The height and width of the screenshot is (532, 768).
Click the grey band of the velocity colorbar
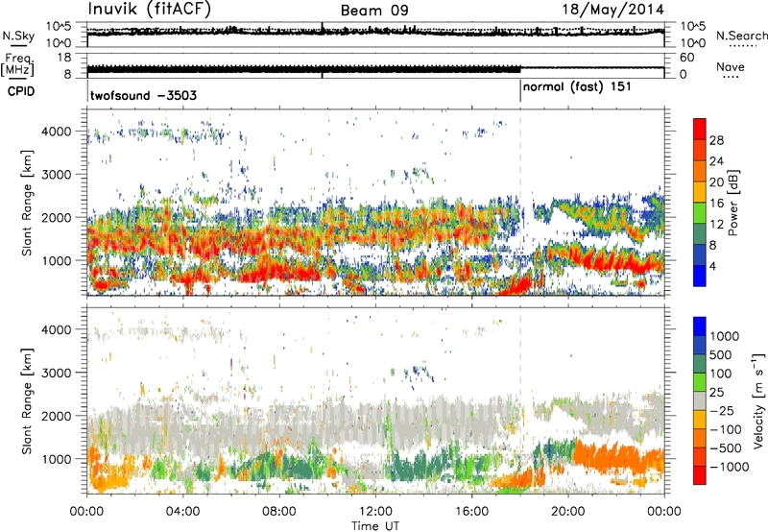(700, 400)
